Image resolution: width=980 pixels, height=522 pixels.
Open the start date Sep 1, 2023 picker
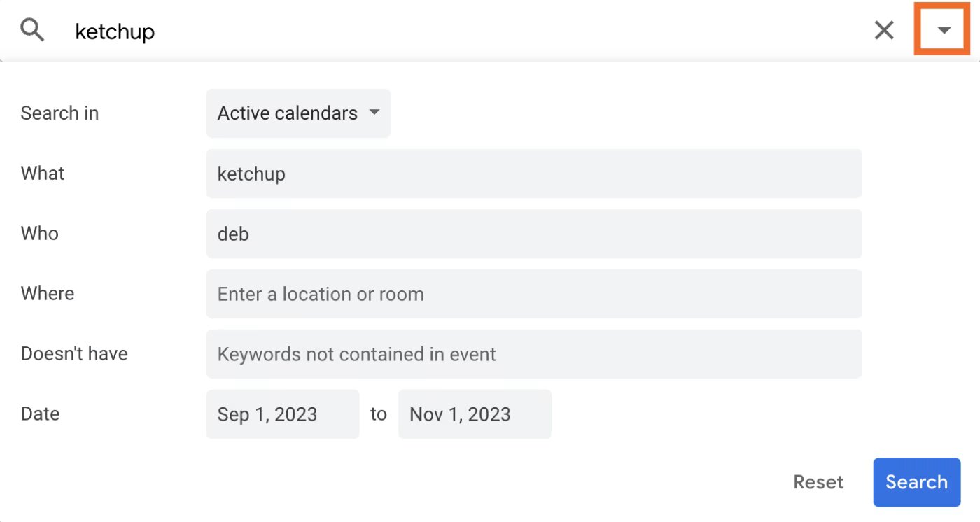click(x=282, y=414)
